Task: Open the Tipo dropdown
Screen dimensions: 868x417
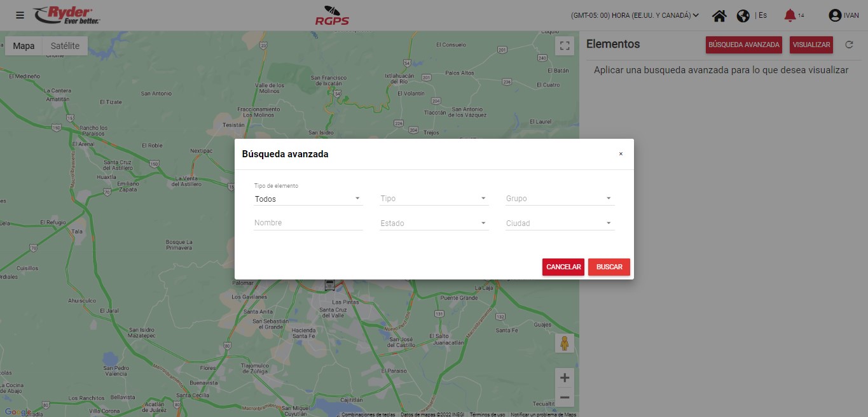Action: [x=434, y=199]
